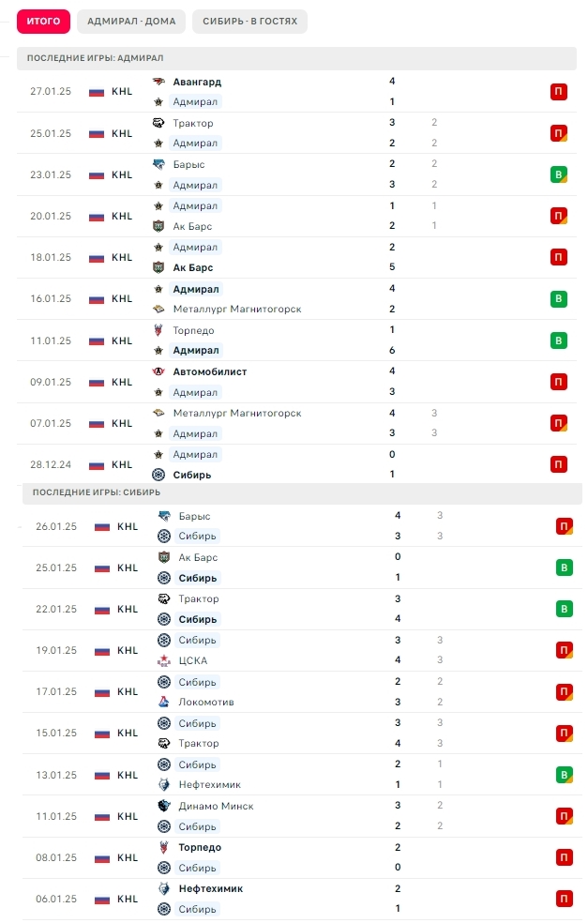The image size is (588, 923).
Task: Click the KHL league label on 18.01.25
Action: (x=122, y=257)
